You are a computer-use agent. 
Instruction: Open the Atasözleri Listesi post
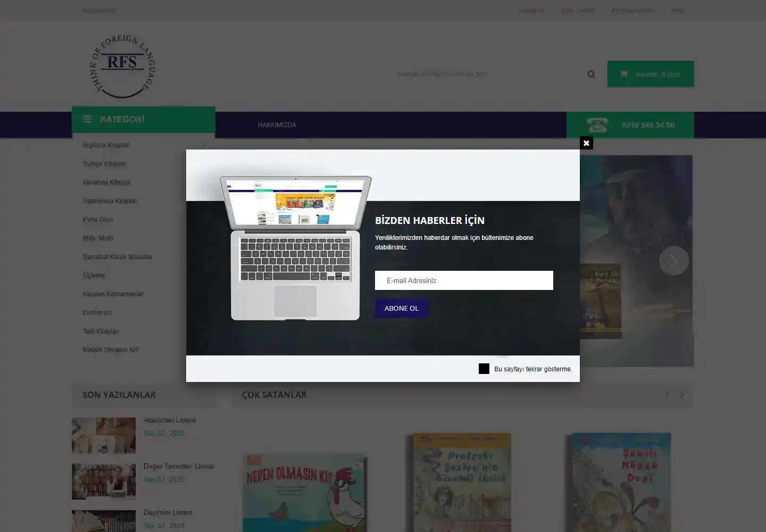click(x=170, y=420)
